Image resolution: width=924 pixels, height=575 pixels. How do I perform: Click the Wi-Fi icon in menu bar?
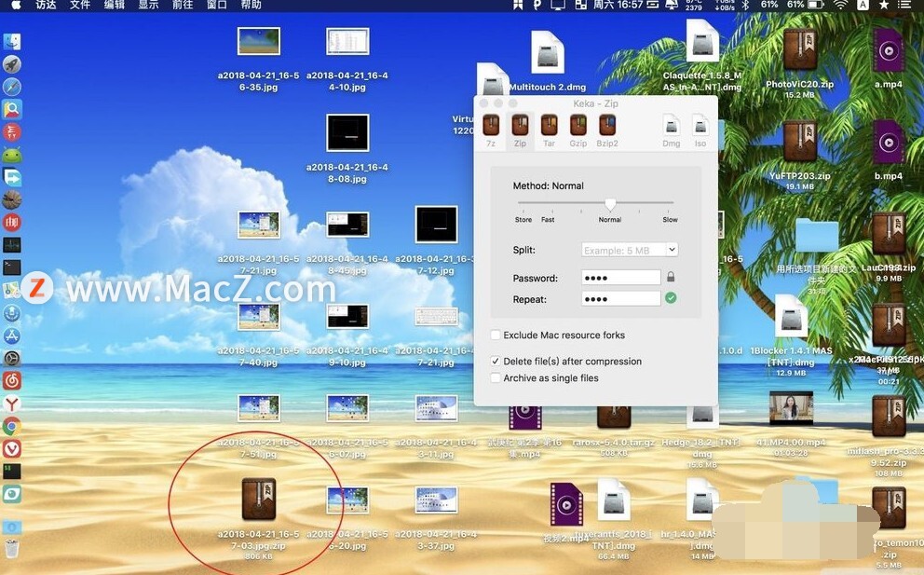tap(840, 5)
